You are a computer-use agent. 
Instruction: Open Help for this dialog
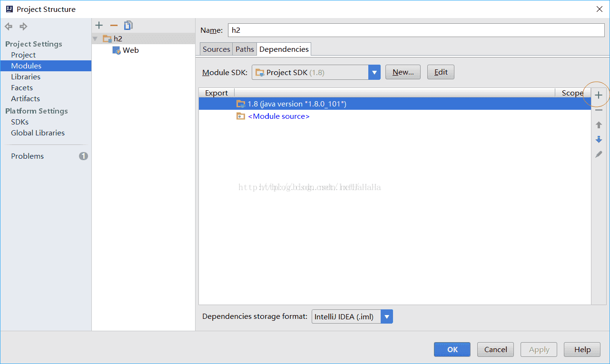(582, 349)
